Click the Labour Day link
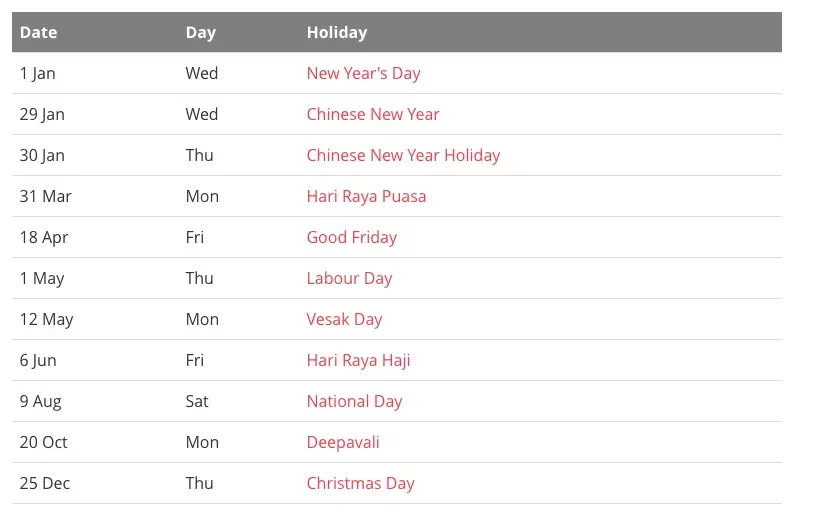This screenshot has height=510, width=817. [x=349, y=278]
